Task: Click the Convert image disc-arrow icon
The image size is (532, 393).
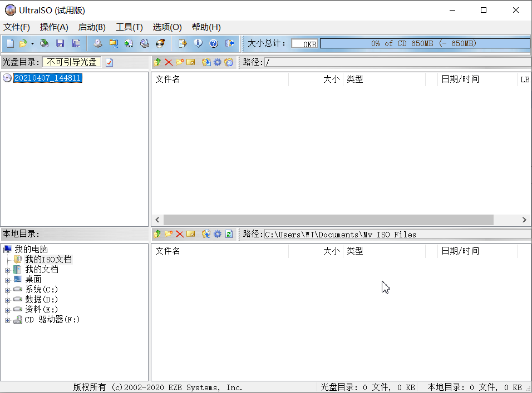Action: tap(129, 43)
